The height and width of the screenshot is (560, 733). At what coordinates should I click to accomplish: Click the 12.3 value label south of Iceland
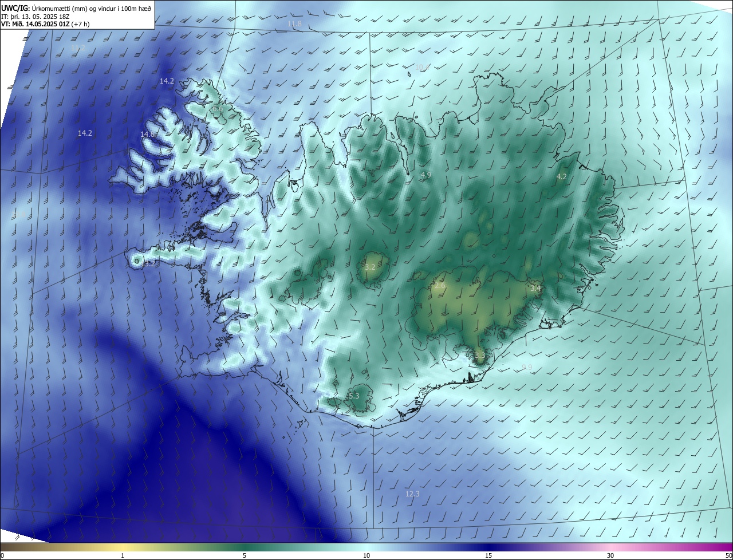(412, 494)
